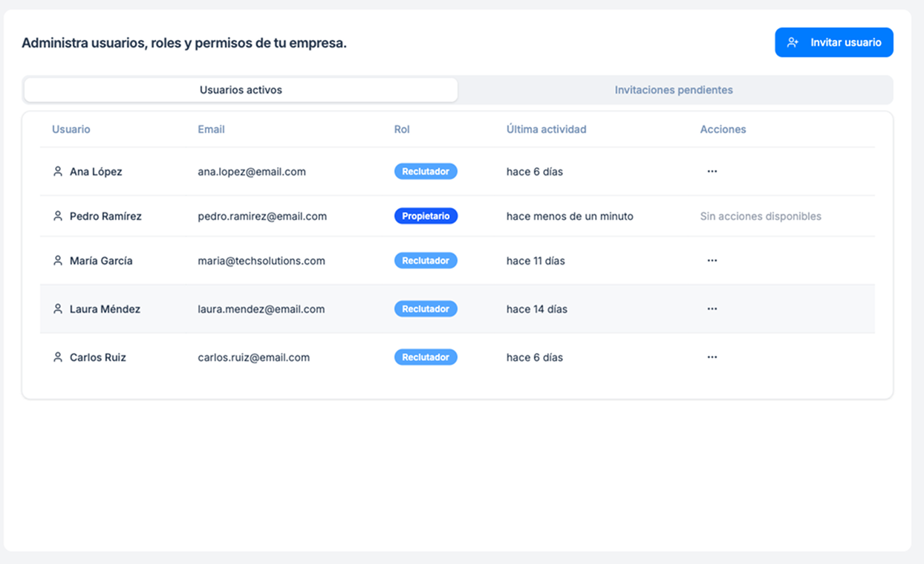924x564 pixels.
Task: Select the Usuarios activos tab
Action: tap(240, 89)
